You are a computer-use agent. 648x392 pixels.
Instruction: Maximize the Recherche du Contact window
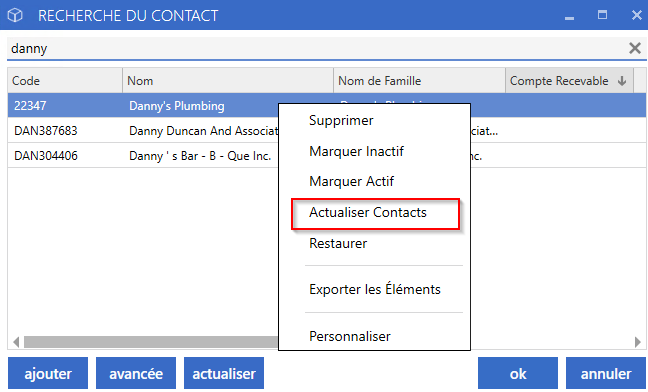(x=603, y=15)
